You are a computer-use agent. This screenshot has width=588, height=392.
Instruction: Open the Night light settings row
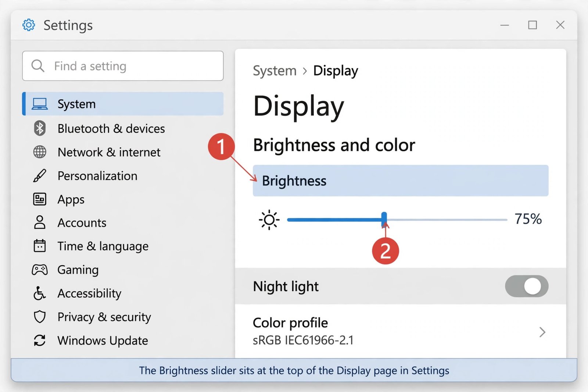[401, 286]
